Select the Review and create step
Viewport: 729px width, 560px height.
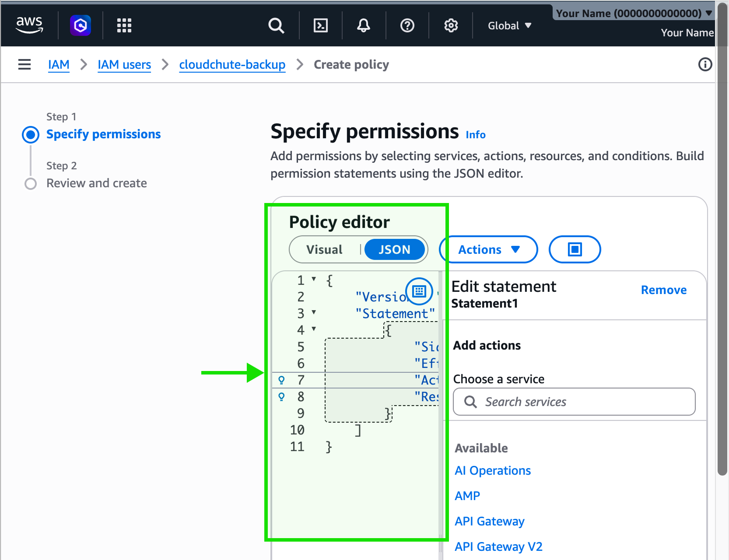(97, 183)
